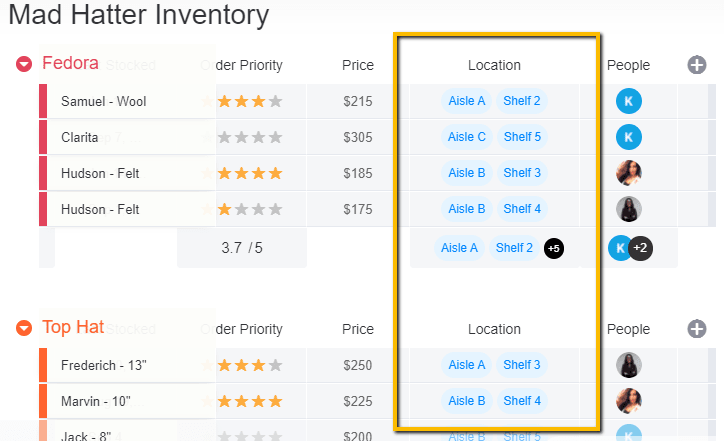The height and width of the screenshot is (441, 724).
Task: Open the Marvin - 10" item
Action: point(96,401)
